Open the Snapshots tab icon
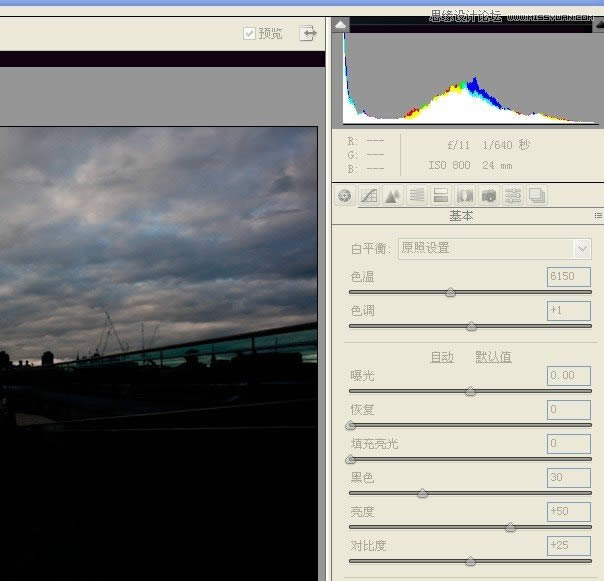604x581 pixels. [537, 196]
